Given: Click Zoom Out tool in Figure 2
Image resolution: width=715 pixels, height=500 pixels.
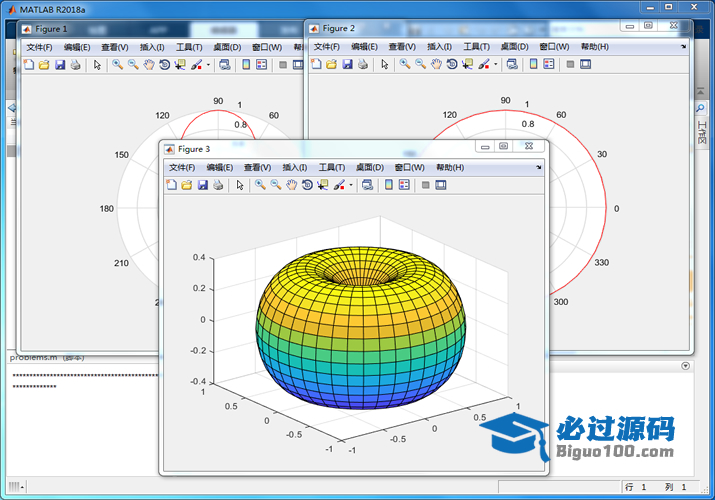Looking at the screenshot, I should pyautogui.click(x=420, y=65).
